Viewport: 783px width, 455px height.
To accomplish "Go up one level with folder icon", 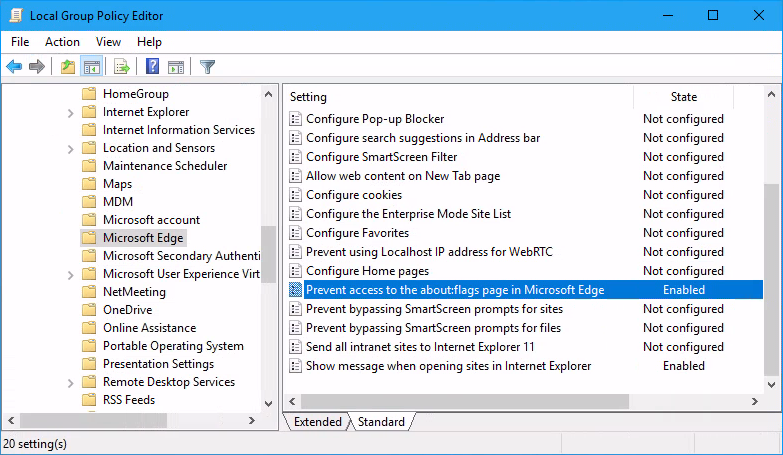I will (67, 67).
